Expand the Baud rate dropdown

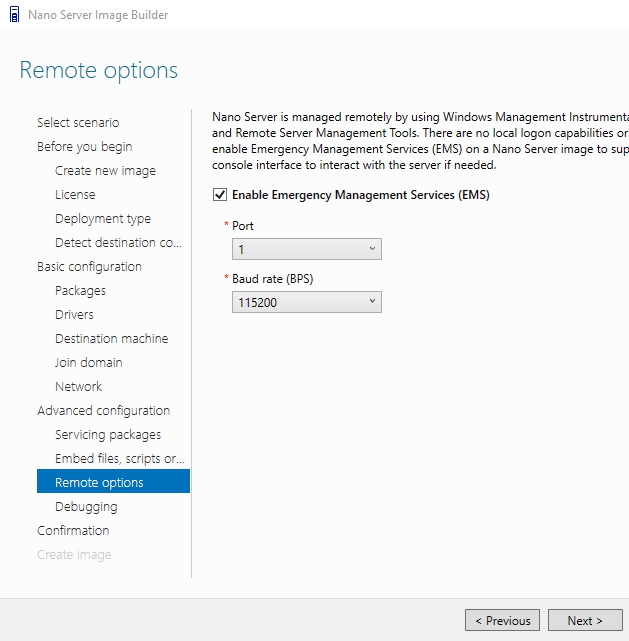(x=306, y=302)
